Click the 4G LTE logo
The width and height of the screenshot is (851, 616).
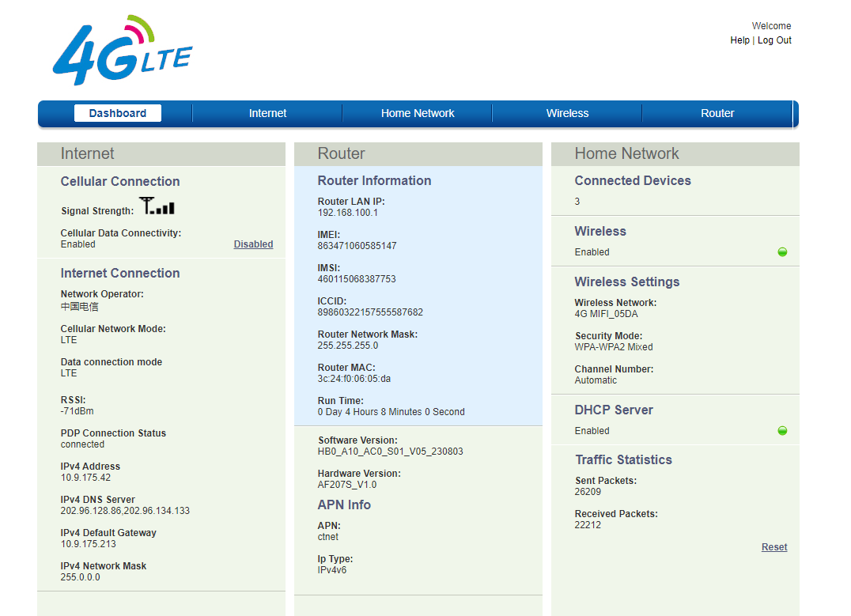123,51
